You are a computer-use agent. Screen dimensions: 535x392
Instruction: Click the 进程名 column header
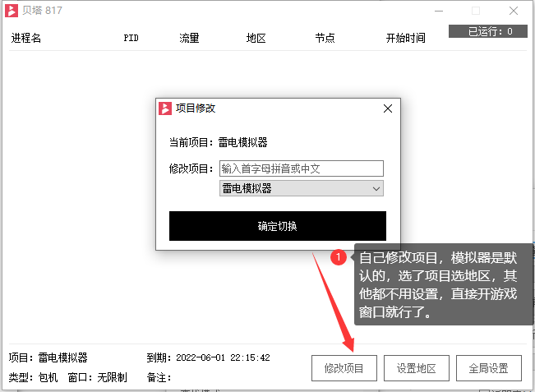pos(26,38)
